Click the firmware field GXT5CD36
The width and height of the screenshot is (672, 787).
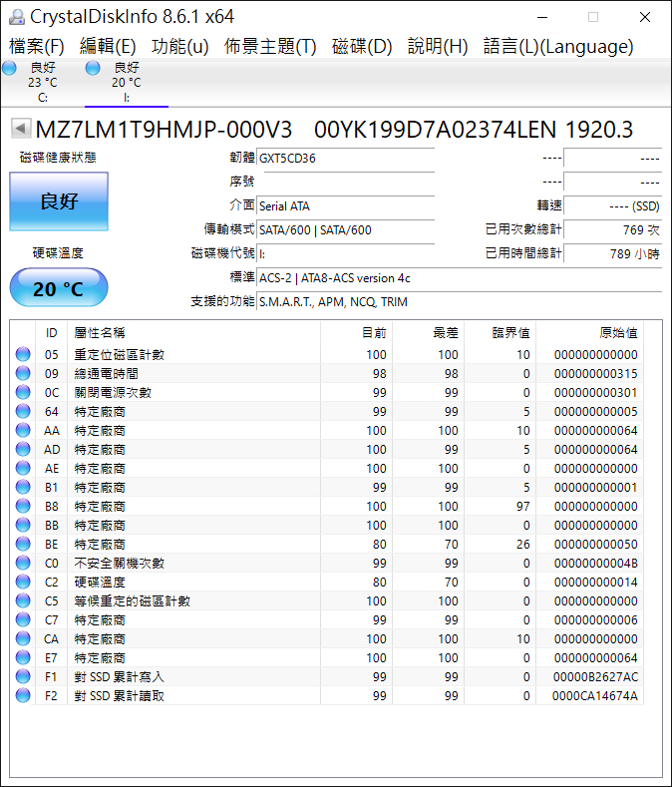[x=345, y=159]
